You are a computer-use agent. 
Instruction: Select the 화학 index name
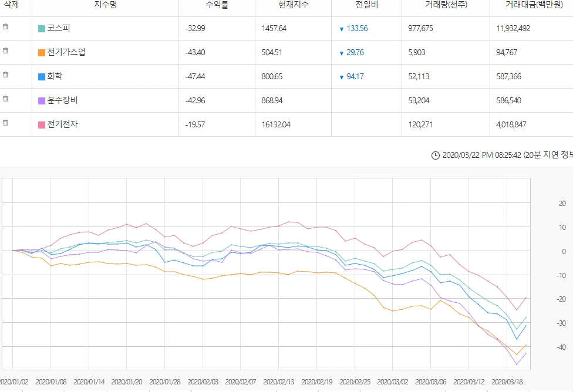click(x=55, y=76)
